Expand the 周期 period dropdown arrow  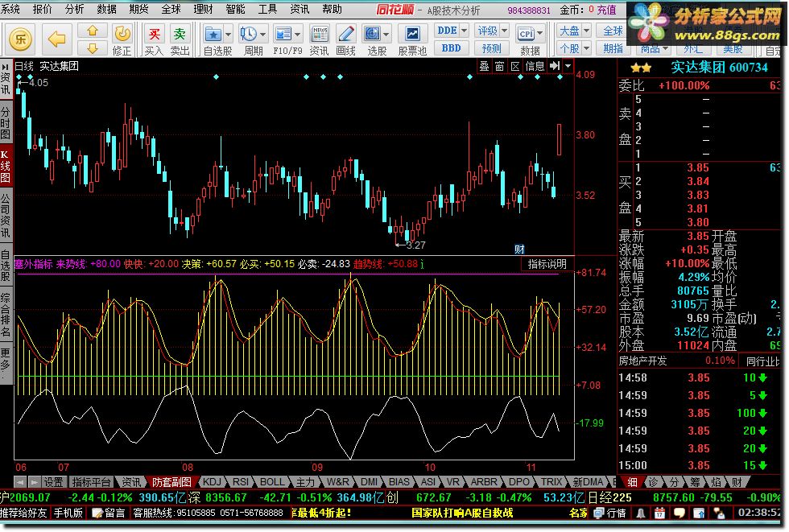[262, 35]
